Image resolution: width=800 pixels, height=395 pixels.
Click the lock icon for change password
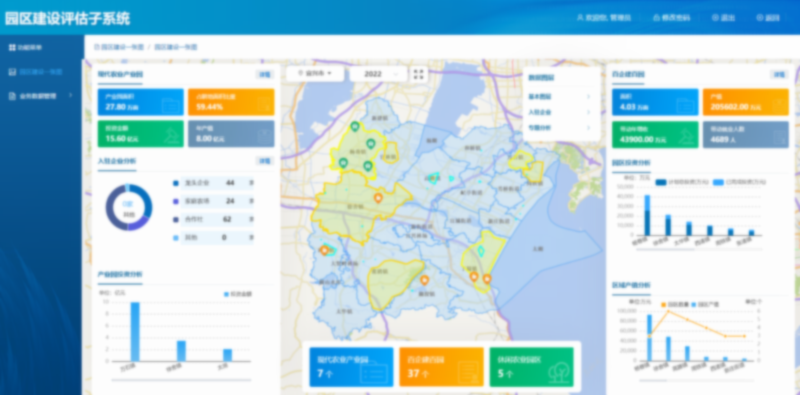coord(656,17)
